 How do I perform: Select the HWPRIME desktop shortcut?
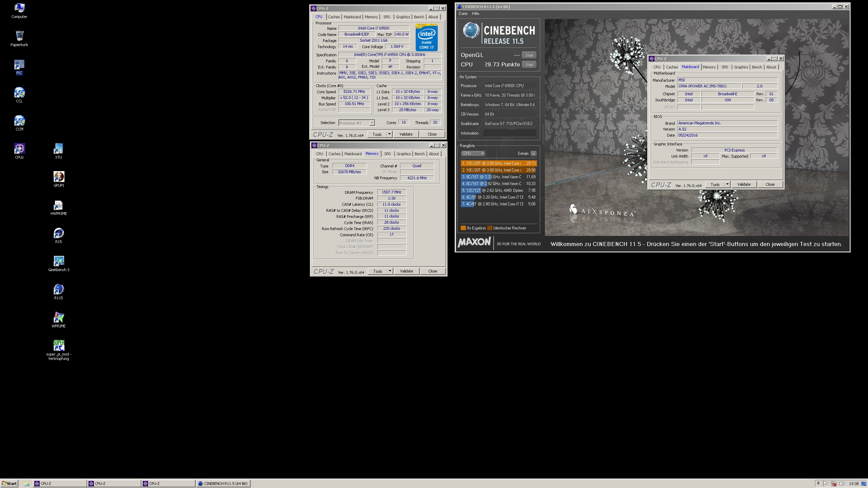(59, 207)
